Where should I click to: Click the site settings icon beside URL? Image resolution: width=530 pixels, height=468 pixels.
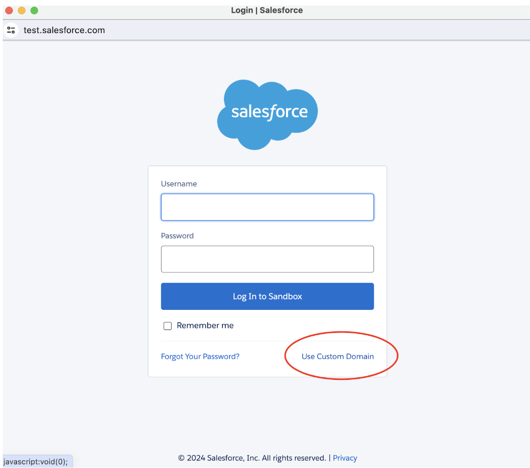11,30
